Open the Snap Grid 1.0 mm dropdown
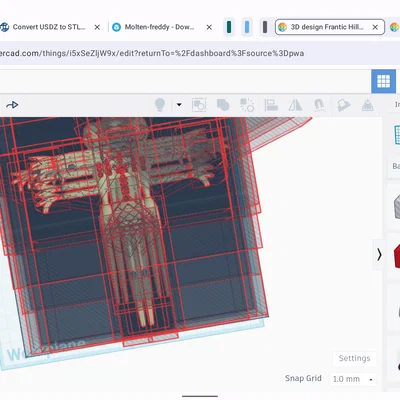This screenshot has height=400, width=400. (x=353, y=379)
